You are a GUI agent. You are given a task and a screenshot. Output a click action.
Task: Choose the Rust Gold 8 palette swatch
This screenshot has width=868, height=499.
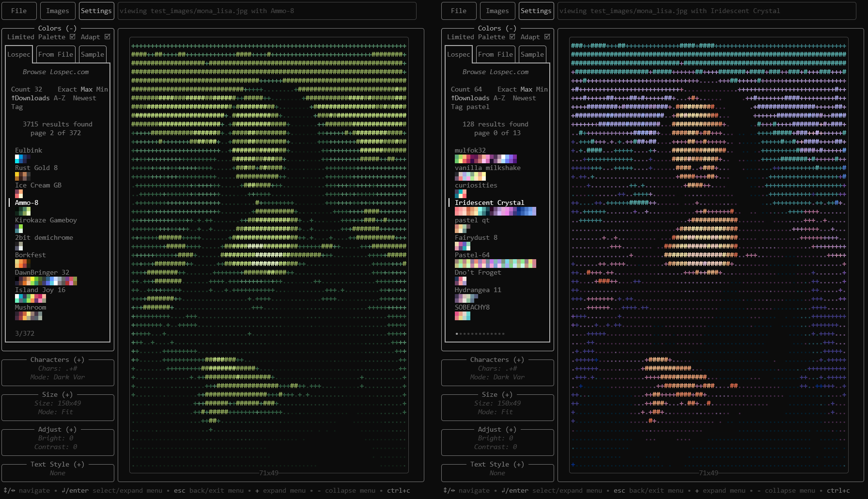(x=23, y=176)
